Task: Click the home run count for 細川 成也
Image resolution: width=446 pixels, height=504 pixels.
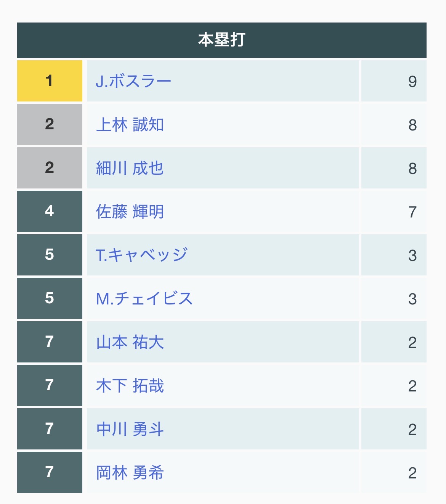Action: [x=412, y=168]
